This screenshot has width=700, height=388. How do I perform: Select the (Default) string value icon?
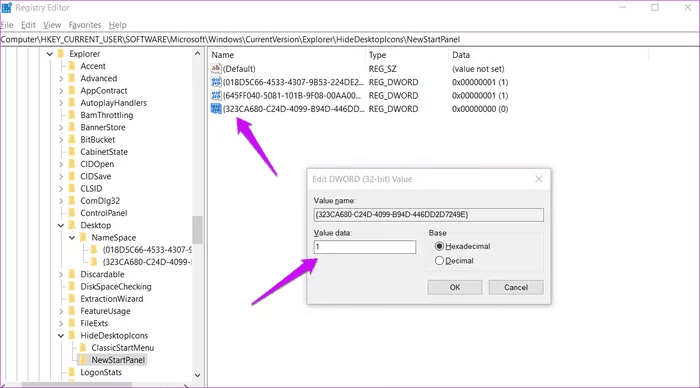pyautogui.click(x=216, y=68)
